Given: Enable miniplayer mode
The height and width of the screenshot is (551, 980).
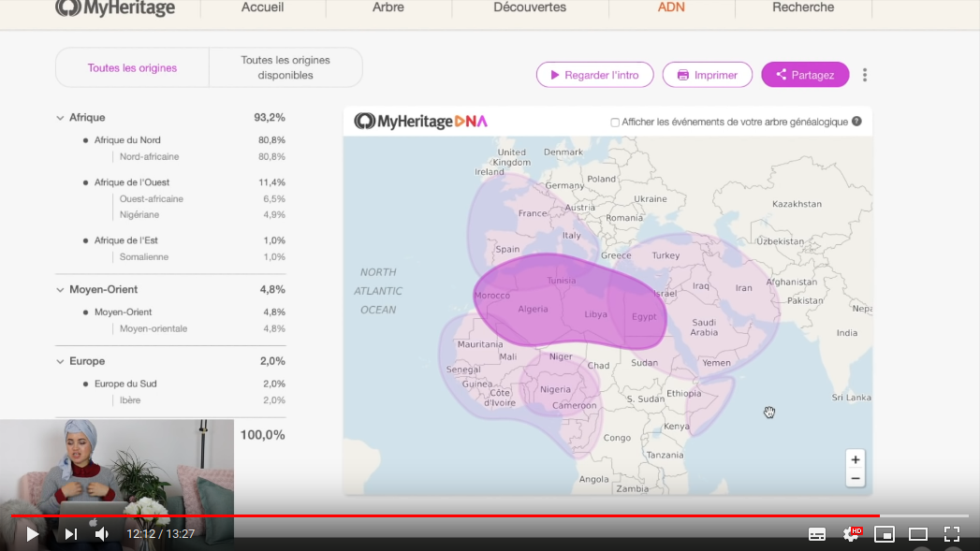Looking at the screenshot, I should click(885, 534).
